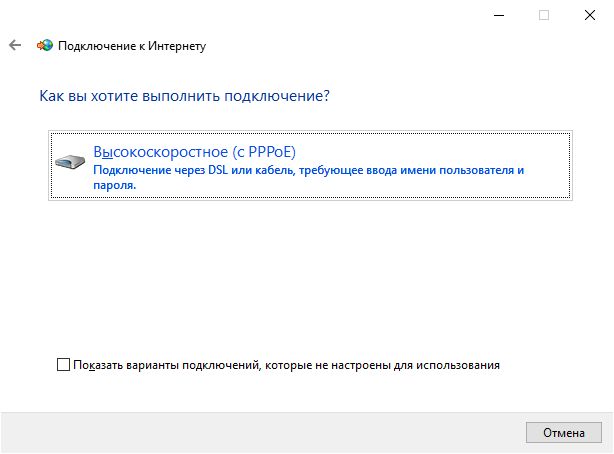Click the globe icon in wizard header
This screenshot has width=614, height=454.
45,46
